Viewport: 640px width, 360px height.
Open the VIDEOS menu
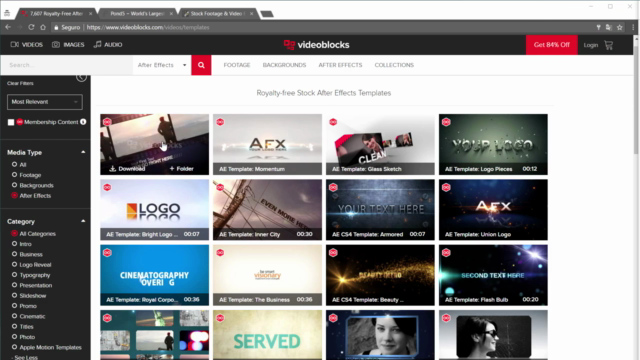27,44
